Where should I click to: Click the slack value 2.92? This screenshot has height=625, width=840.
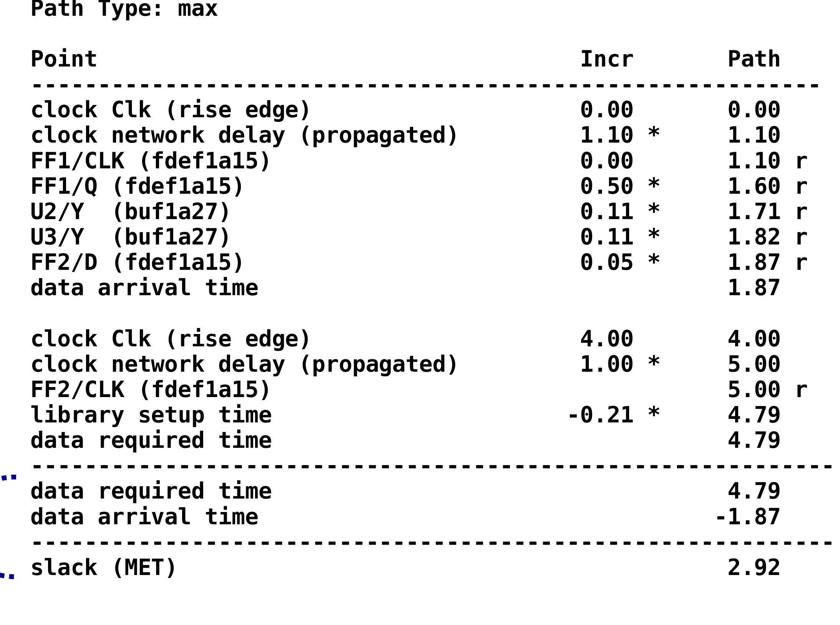tap(754, 567)
